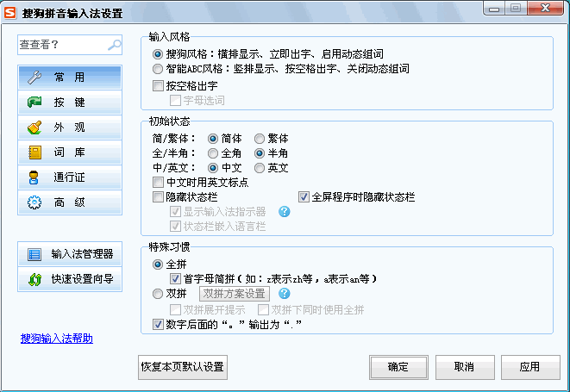Enable 中文时用英文标点 checkbox
Image resolution: width=570 pixels, height=392 pixels.
click(157, 183)
